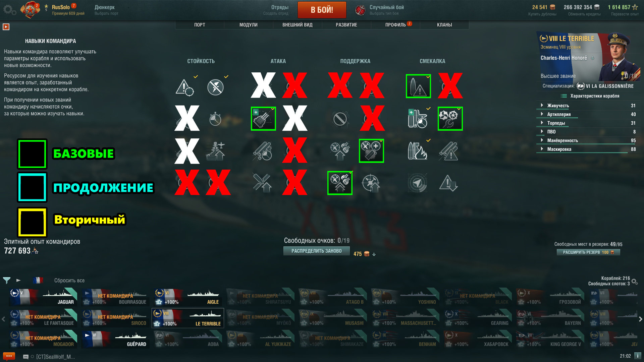Toggle the carousel settings gear near Кораблей

(x=634, y=282)
